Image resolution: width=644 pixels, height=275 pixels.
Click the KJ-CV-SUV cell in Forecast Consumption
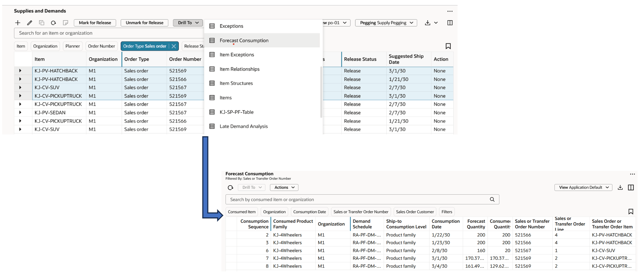pyautogui.click(x=612, y=250)
